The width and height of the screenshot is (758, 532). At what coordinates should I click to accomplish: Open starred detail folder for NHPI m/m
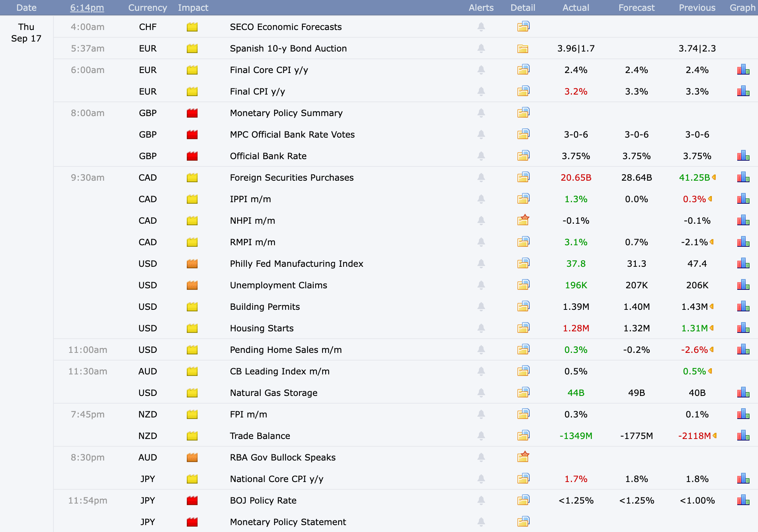(x=523, y=220)
